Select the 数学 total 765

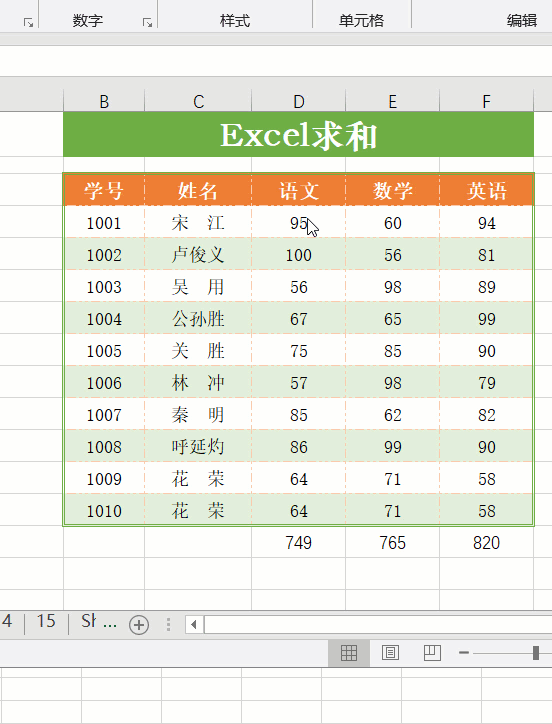393,543
